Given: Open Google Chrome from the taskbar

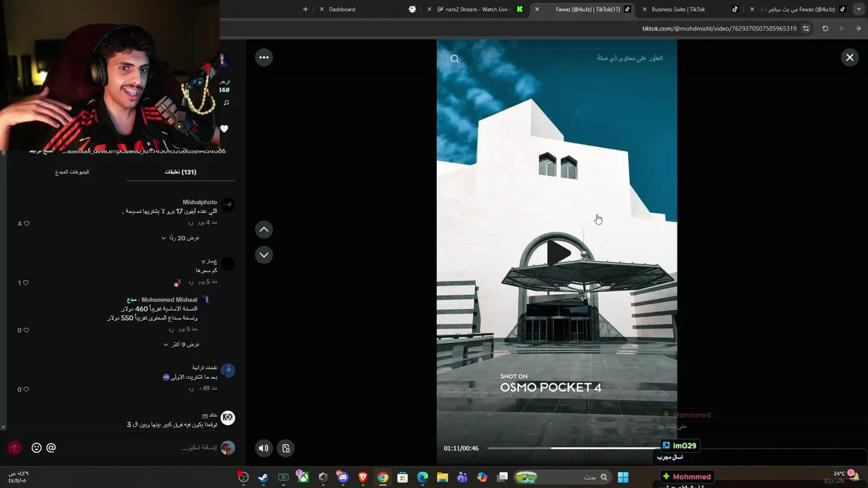Looking at the screenshot, I should pos(382,477).
